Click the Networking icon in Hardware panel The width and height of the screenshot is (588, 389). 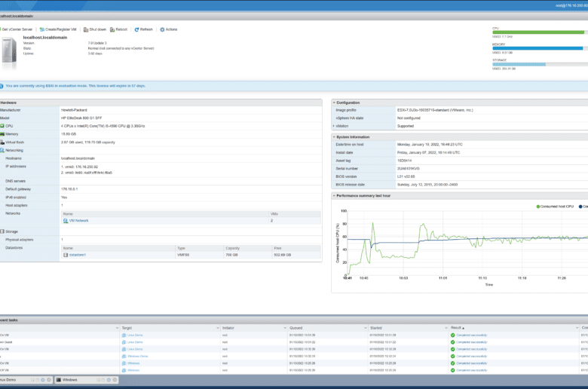pos(2,150)
